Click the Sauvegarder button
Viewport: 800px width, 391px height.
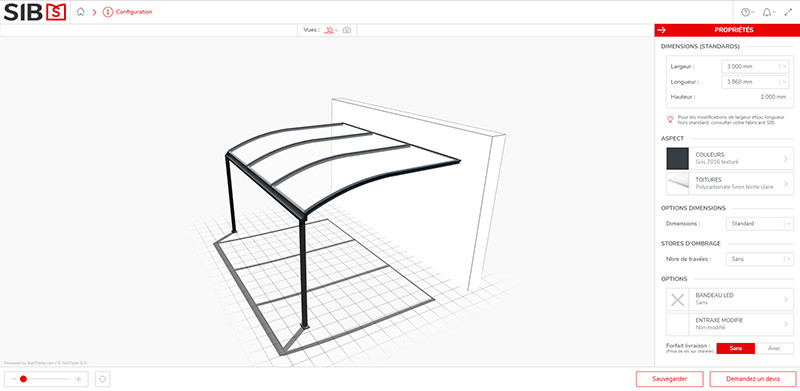point(669,379)
